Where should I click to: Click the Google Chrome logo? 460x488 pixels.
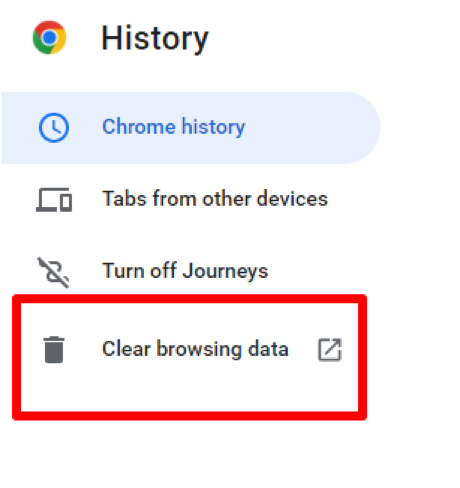point(49,37)
